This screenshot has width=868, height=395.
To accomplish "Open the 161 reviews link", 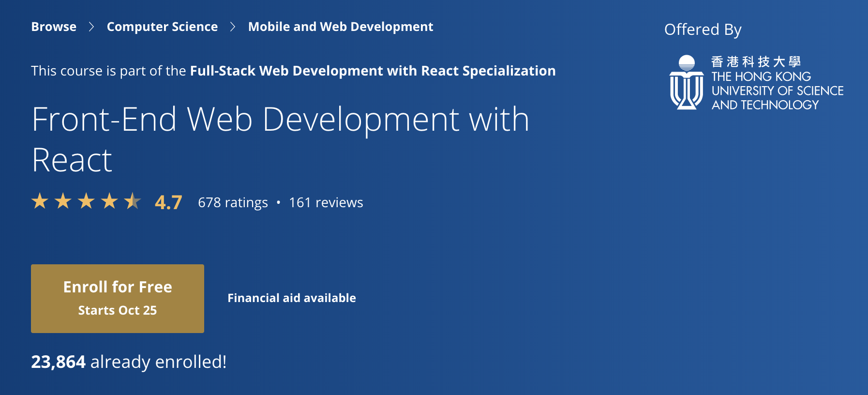I will click(326, 202).
